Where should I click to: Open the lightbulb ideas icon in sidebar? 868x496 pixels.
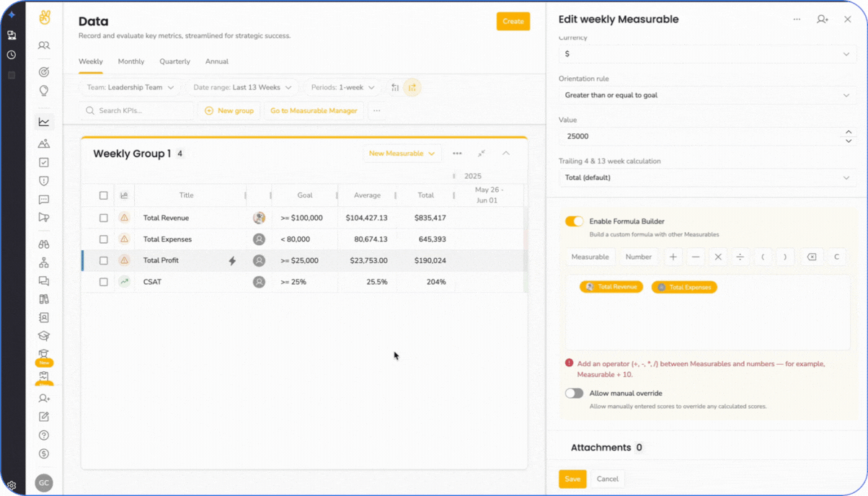[44, 91]
